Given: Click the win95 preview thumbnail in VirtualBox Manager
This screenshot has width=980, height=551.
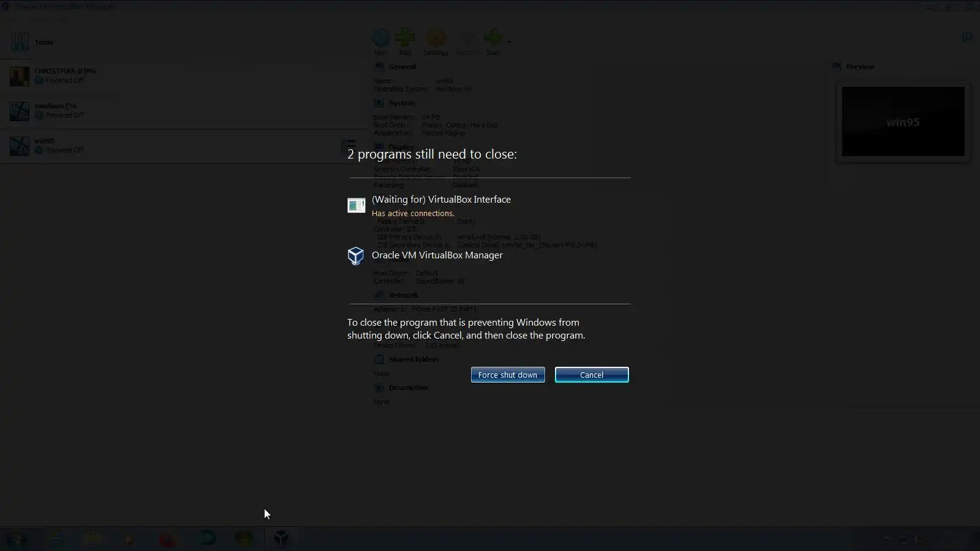Looking at the screenshot, I should [903, 122].
